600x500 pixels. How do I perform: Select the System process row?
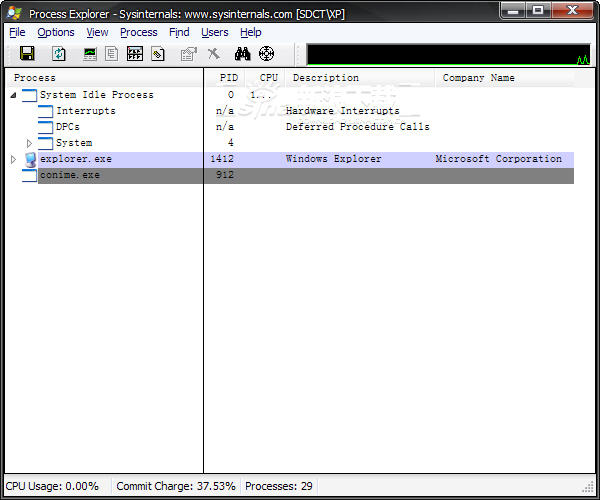coord(291,143)
